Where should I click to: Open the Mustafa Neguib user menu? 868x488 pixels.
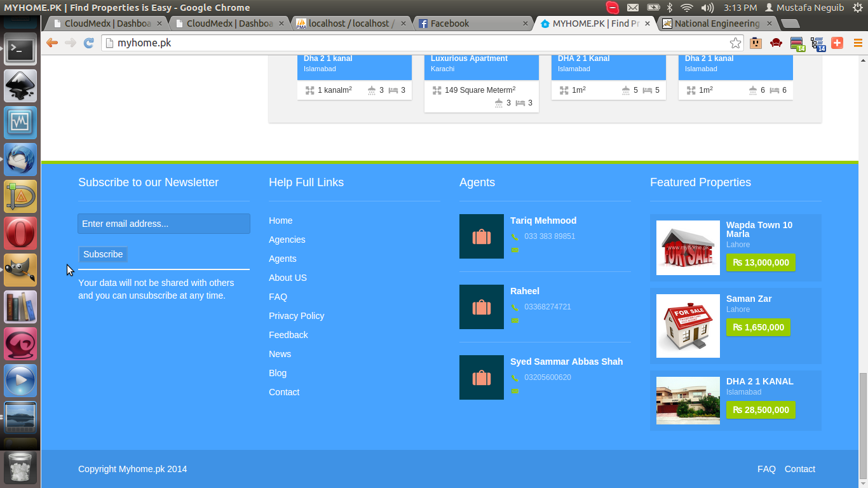(804, 8)
